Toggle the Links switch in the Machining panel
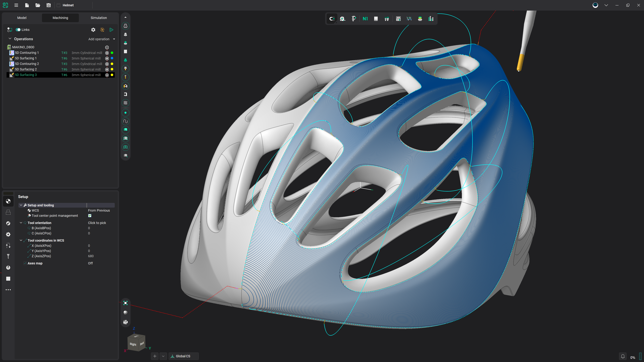The height and width of the screenshot is (362, 644). tap(18, 30)
